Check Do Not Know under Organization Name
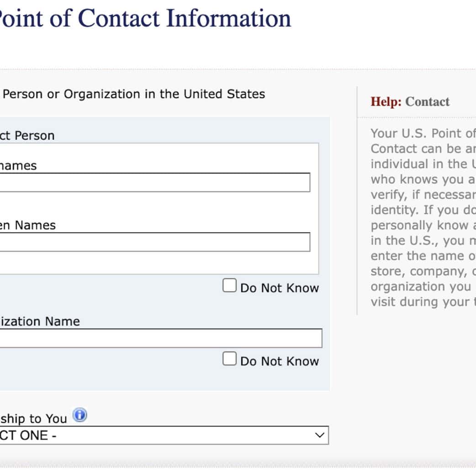This screenshot has height=476, width=476. [x=229, y=359]
